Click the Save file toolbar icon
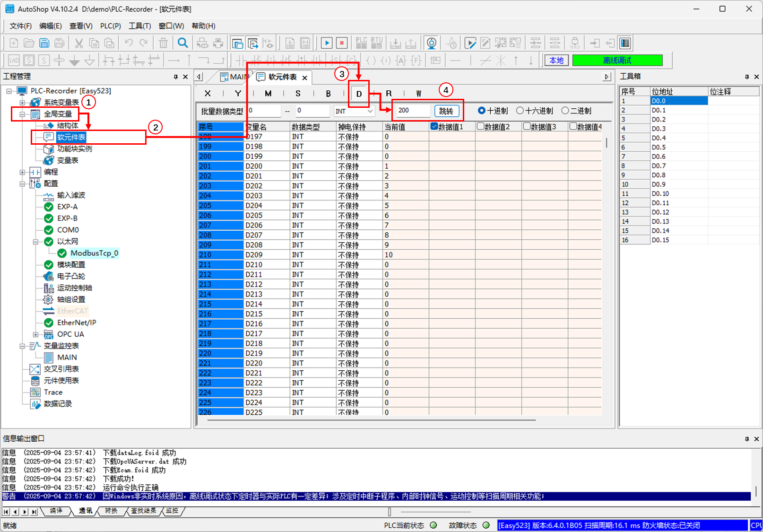 (x=44, y=44)
